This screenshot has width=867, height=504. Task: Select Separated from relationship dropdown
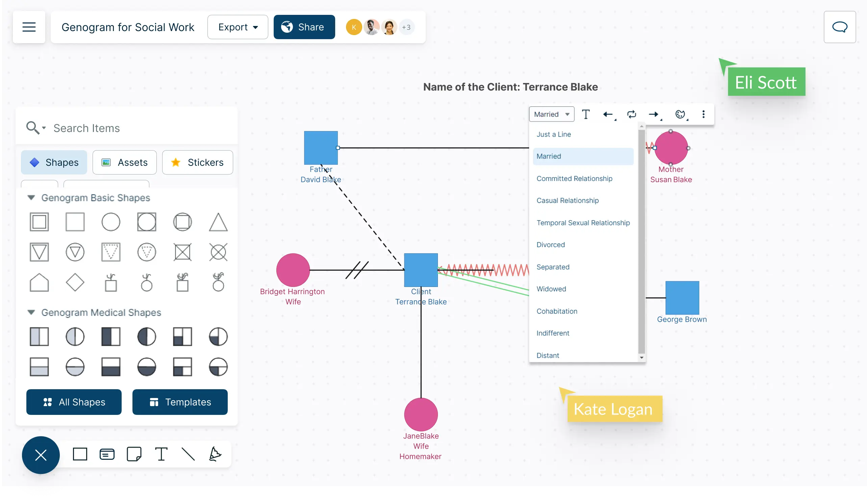point(552,266)
